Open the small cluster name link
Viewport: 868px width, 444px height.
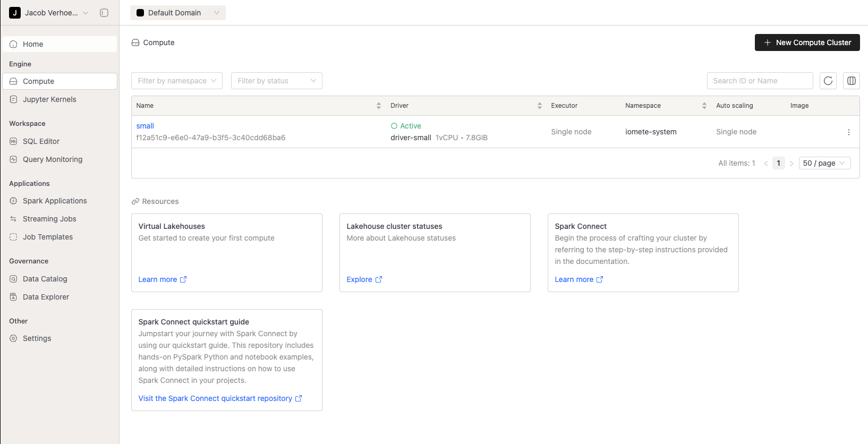coord(145,126)
